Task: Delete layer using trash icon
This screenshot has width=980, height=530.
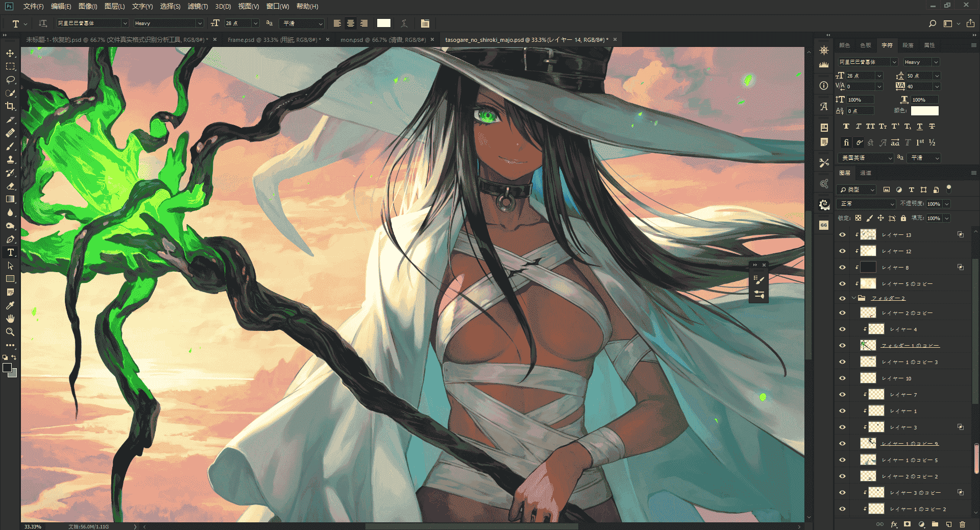Action: (962, 524)
